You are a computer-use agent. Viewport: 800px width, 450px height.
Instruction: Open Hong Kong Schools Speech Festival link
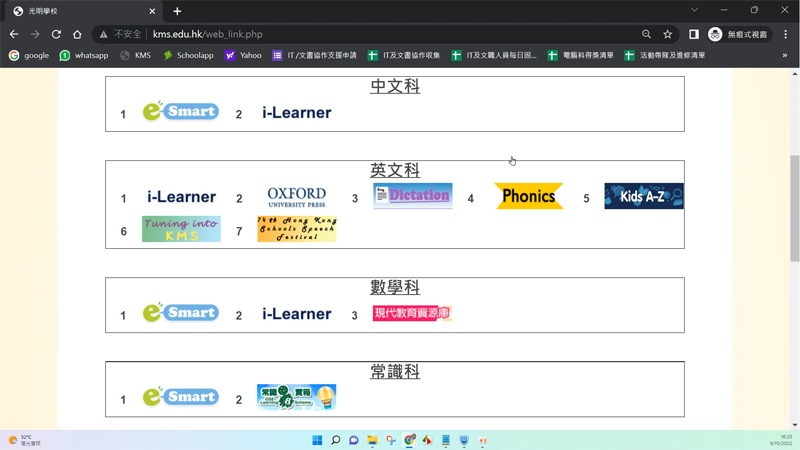pyautogui.click(x=297, y=229)
